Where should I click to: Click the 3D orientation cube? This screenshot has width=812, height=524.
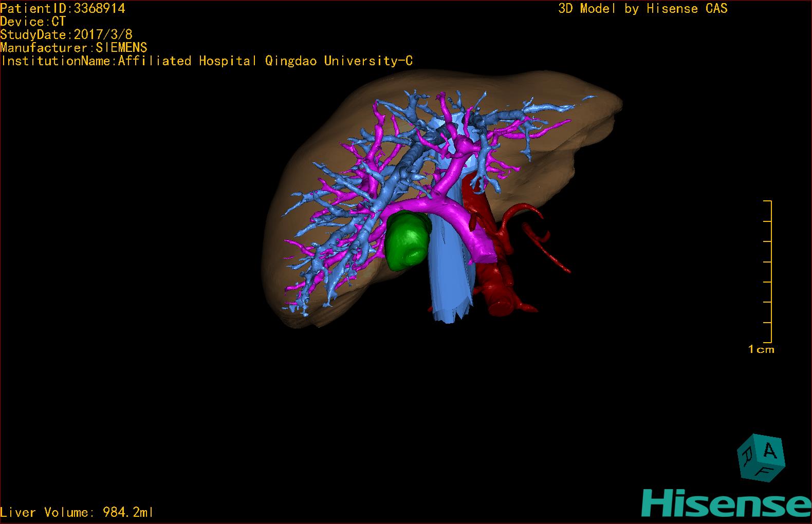[761, 458]
